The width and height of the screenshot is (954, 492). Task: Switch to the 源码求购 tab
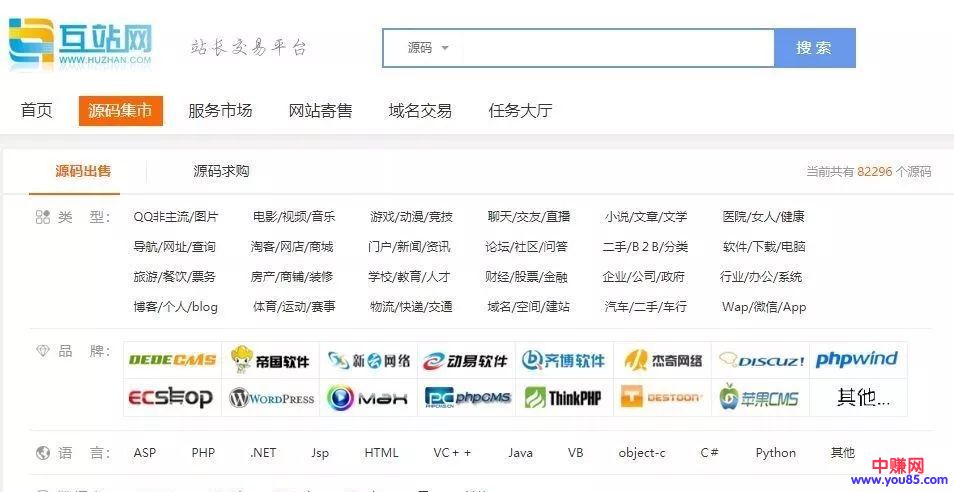[221, 172]
